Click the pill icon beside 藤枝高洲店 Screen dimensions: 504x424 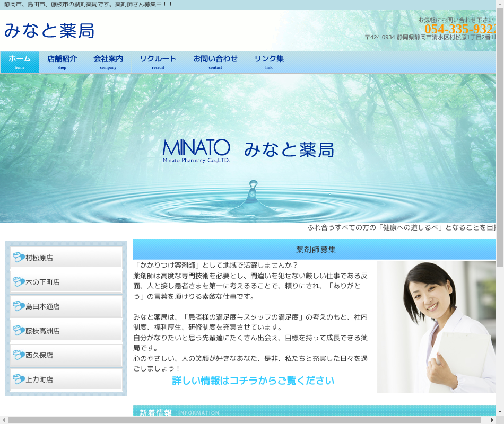19,331
